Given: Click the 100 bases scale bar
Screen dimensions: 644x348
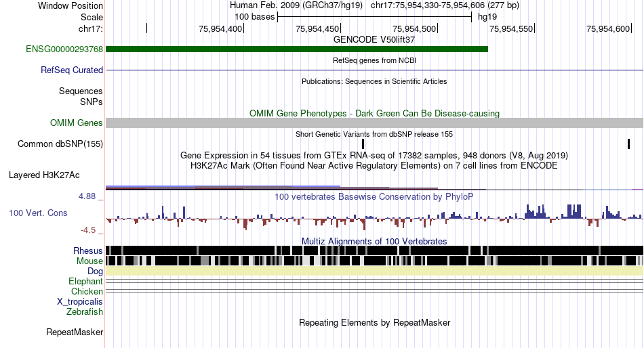Looking at the screenshot, I should click(375, 17).
